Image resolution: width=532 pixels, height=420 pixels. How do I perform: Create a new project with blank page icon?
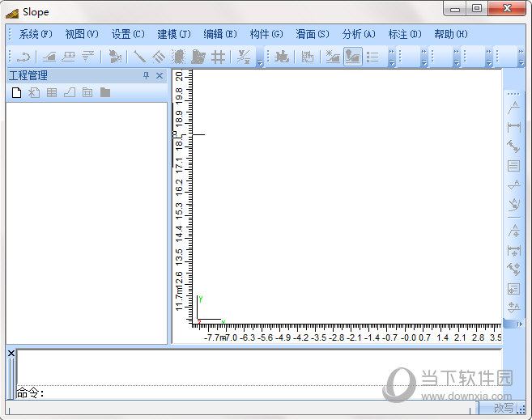point(17,92)
